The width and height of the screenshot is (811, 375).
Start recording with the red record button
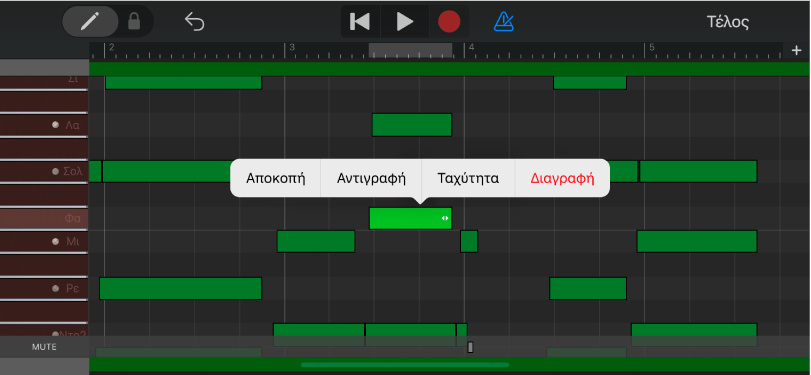449,22
